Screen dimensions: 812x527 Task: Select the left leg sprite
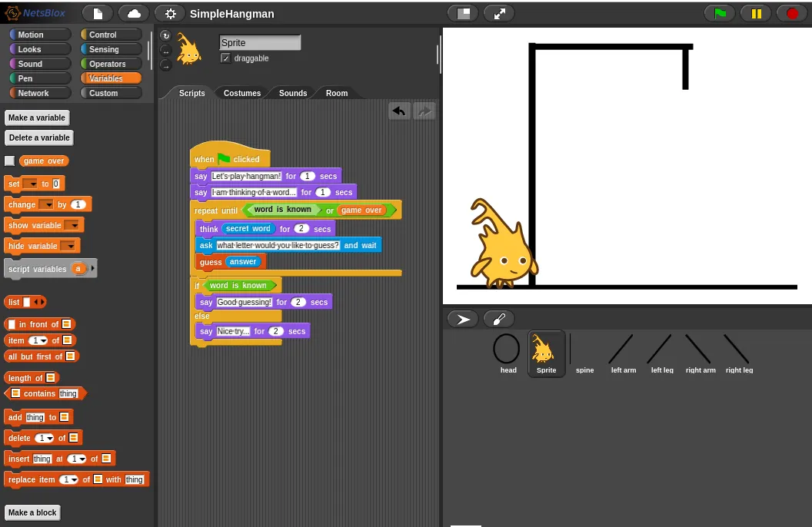[x=662, y=353]
